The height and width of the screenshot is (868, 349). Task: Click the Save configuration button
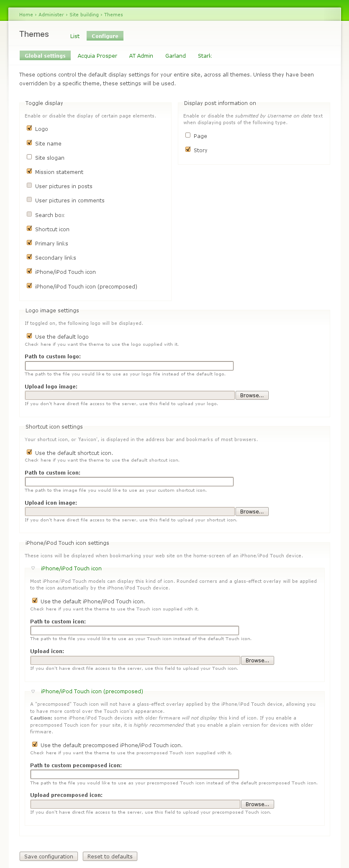point(49,856)
